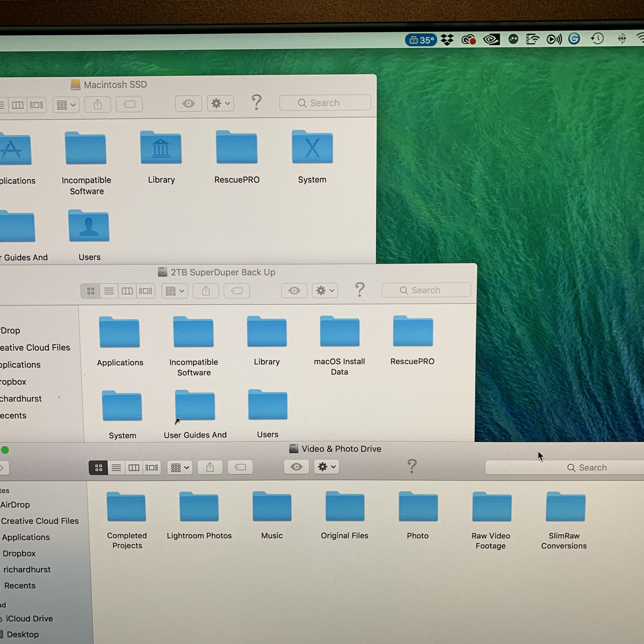Open richardhurst home in bottom sidebar
Screen dimensions: 644x644
pyautogui.click(x=27, y=570)
